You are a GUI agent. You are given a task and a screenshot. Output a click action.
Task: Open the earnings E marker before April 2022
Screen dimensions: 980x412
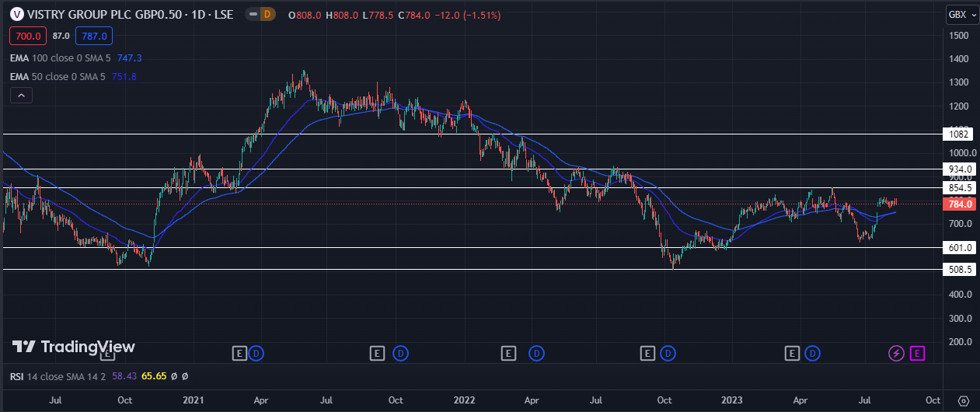pos(508,354)
